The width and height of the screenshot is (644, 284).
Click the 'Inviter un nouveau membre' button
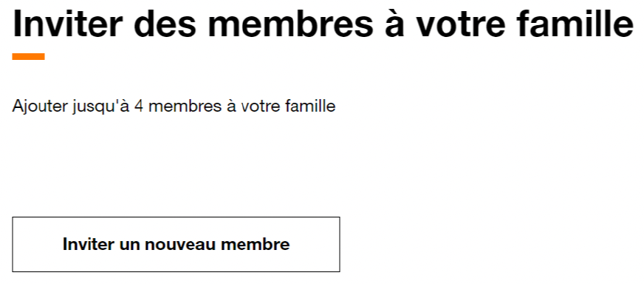click(x=176, y=244)
